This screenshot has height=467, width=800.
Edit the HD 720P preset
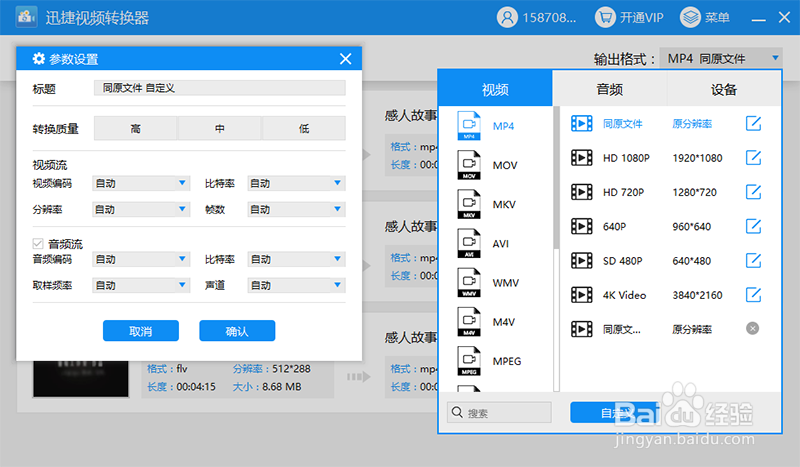tap(753, 192)
